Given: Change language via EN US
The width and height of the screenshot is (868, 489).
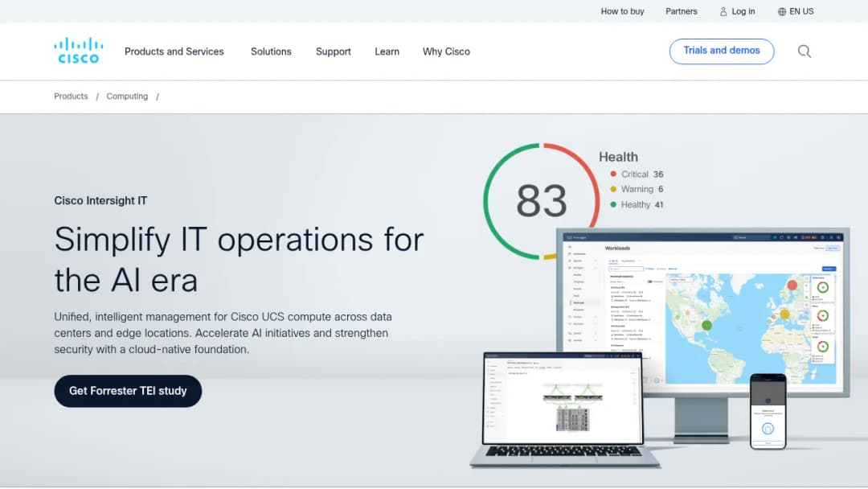Looking at the screenshot, I should [x=801, y=11].
